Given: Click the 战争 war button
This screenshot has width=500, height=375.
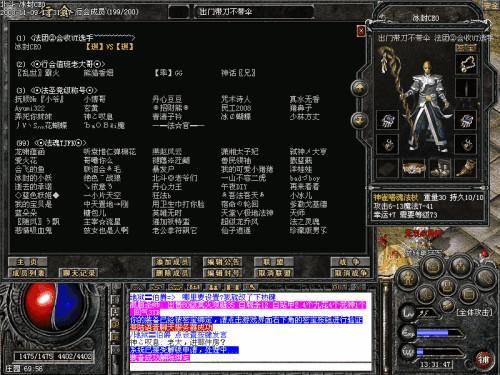Looking at the screenshot, I should (x=350, y=262).
